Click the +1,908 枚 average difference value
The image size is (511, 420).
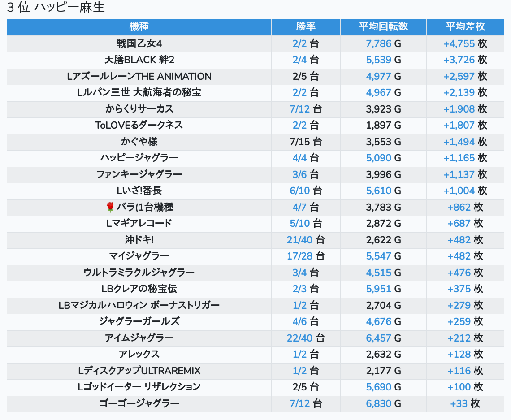[465, 109]
